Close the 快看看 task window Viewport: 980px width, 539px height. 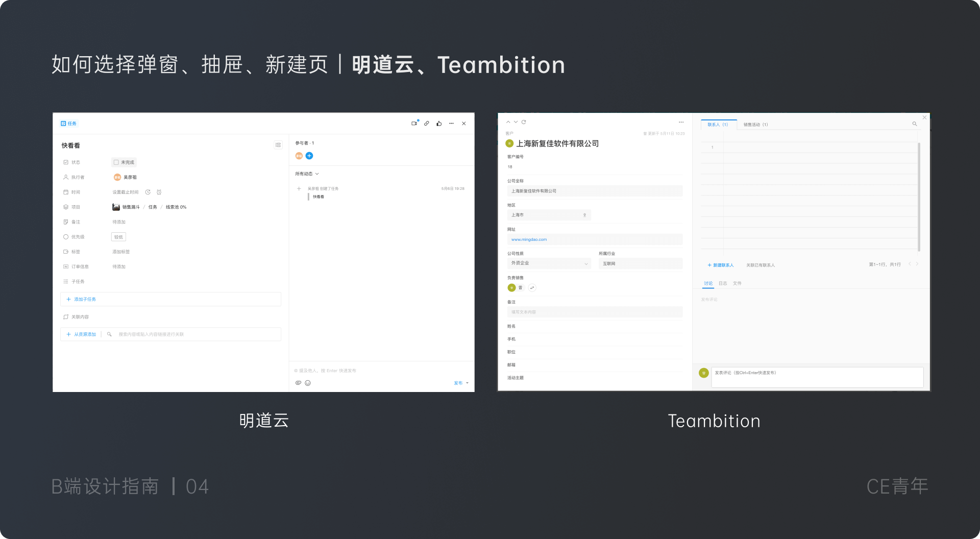pos(464,124)
